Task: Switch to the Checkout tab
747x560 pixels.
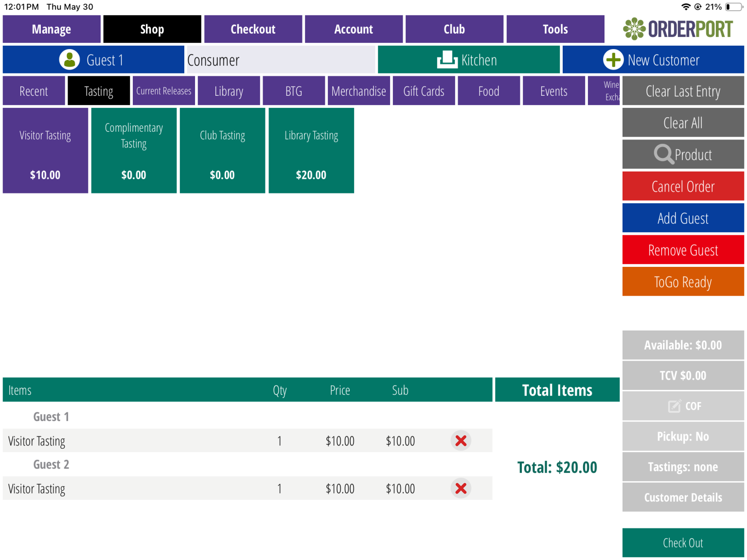Action: click(253, 29)
